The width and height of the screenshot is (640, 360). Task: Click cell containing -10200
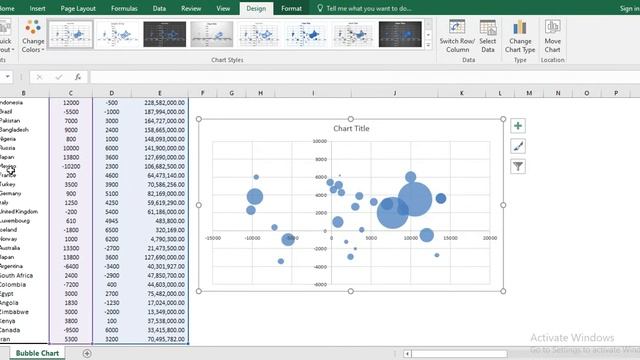71,167
